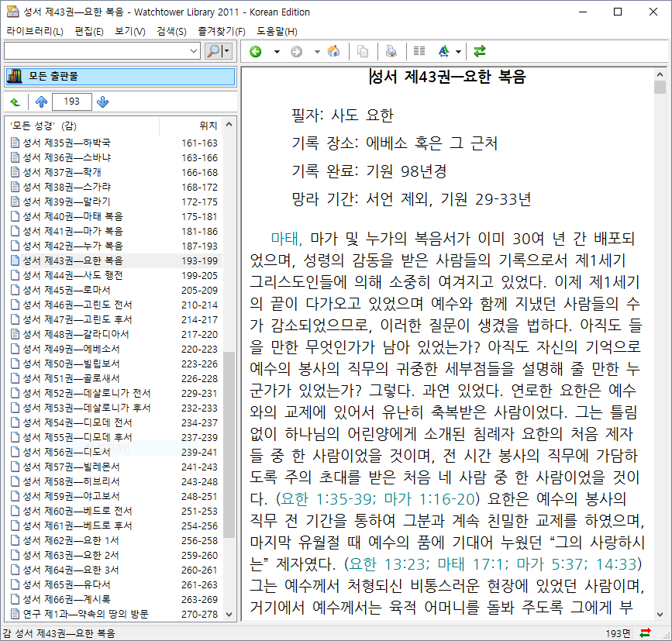The image size is (672, 641).
Task: Expand the search button options arrow
Action: (x=227, y=51)
